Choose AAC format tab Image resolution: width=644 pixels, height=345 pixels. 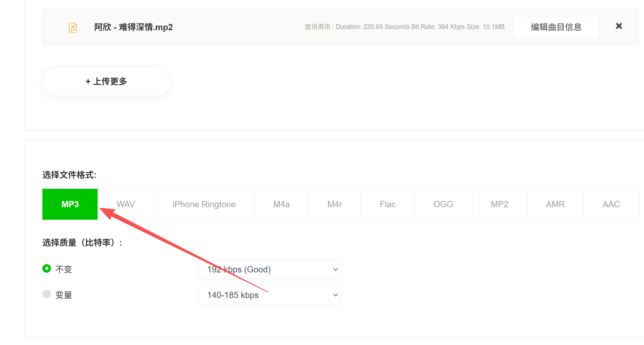pos(611,204)
